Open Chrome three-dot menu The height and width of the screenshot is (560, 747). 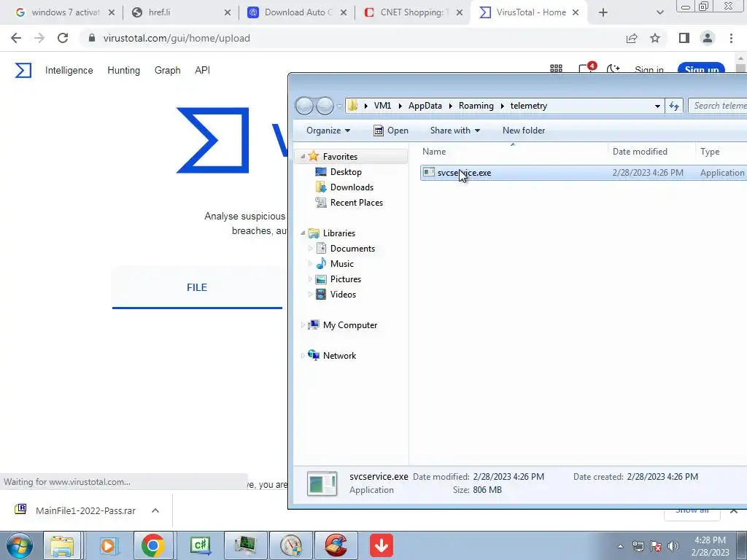pyautogui.click(x=731, y=38)
